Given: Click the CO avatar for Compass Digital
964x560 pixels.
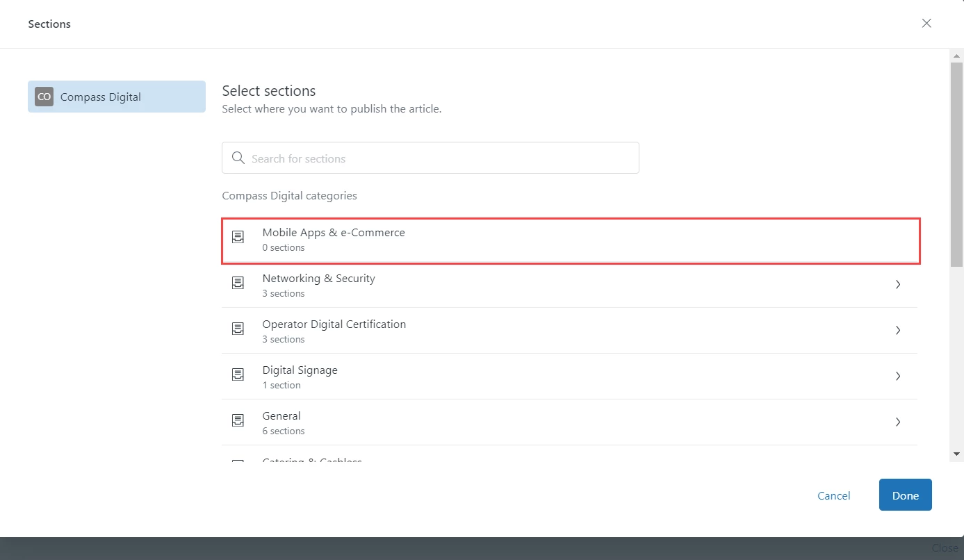Looking at the screenshot, I should point(44,97).
